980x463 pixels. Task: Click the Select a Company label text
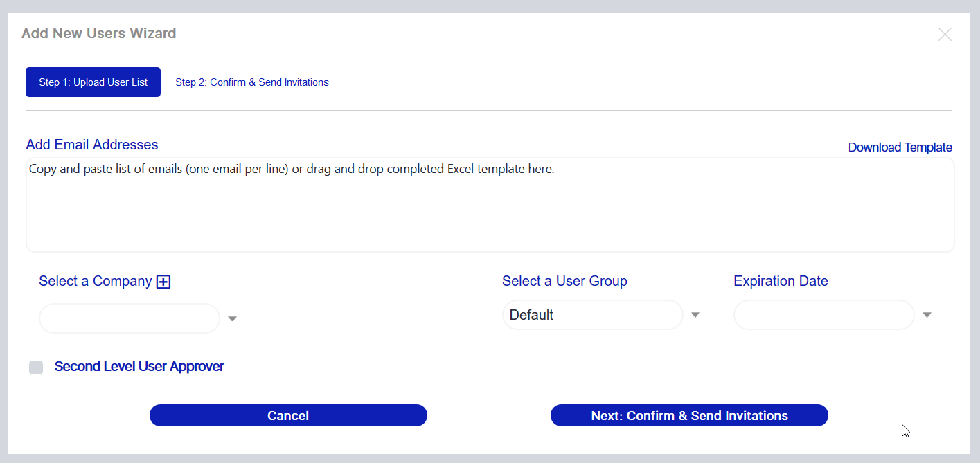point(95,281)
